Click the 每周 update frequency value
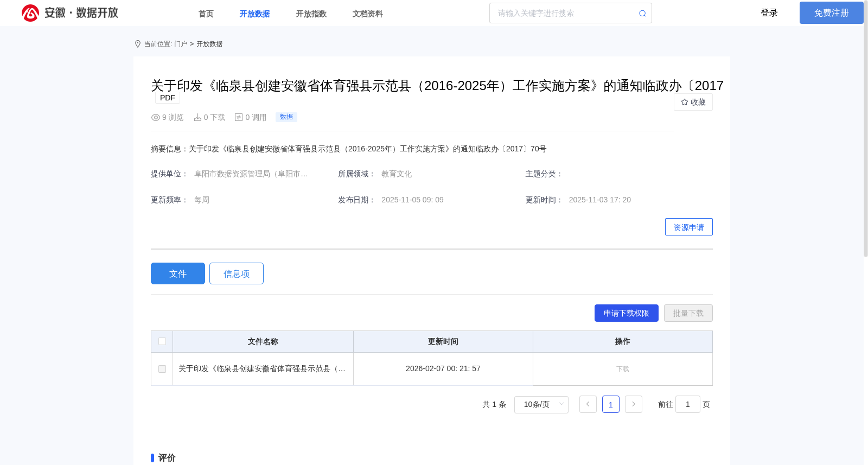868x465 pixels. (x=202, y=200)
